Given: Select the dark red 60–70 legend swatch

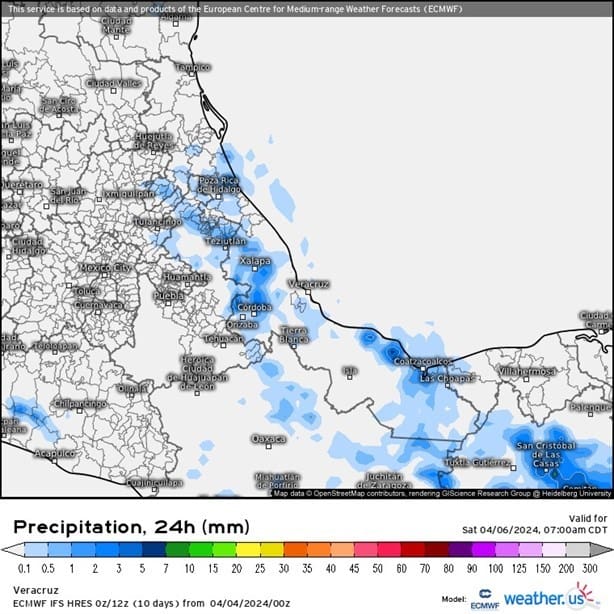Looking at the screenshot, I should pos(413,550).
